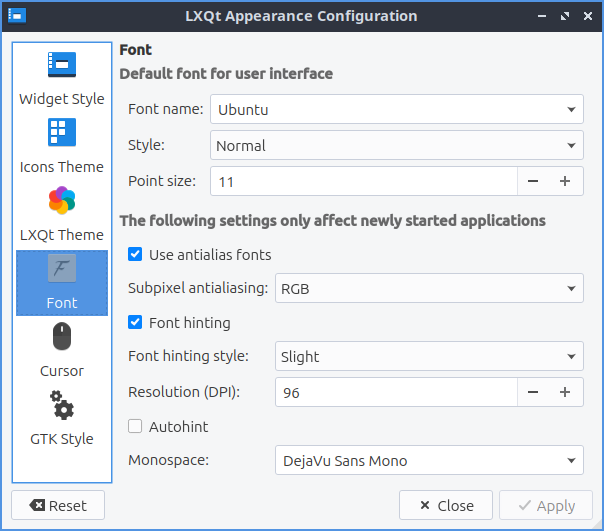Open Font hinting style dropdown
Image resolution: width=604 pixels, height=531 pixels.
click(x=428, y=357)
